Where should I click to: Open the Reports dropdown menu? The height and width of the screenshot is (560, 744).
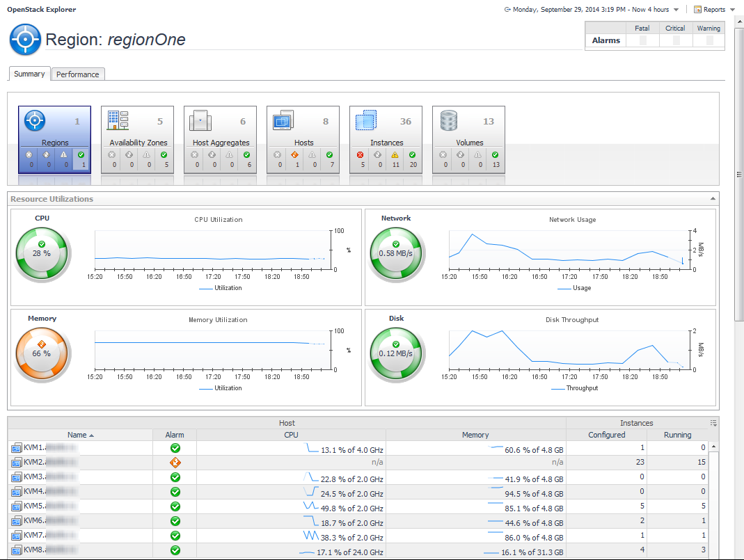713,10
